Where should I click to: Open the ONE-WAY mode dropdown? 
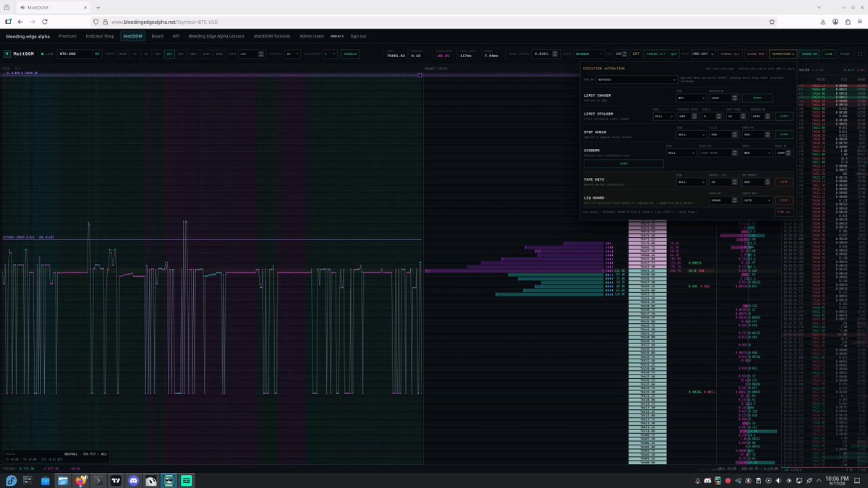[x=703, y=53]
